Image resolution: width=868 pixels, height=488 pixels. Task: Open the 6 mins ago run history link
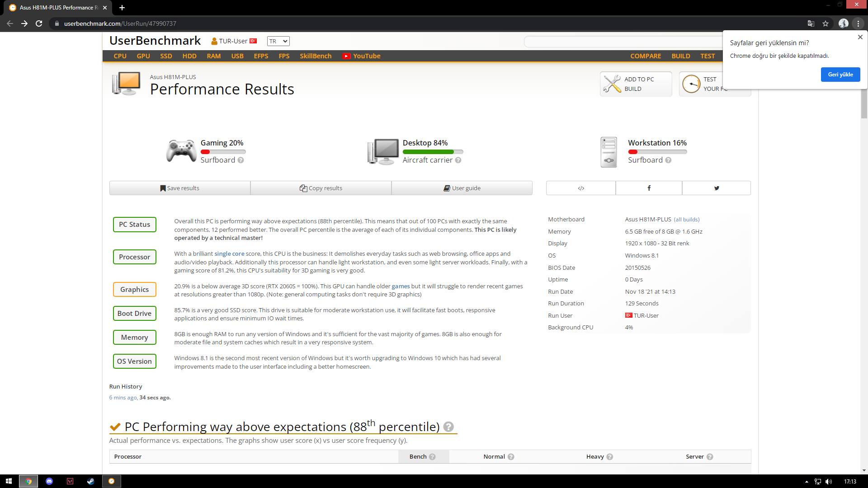[123, 398]
